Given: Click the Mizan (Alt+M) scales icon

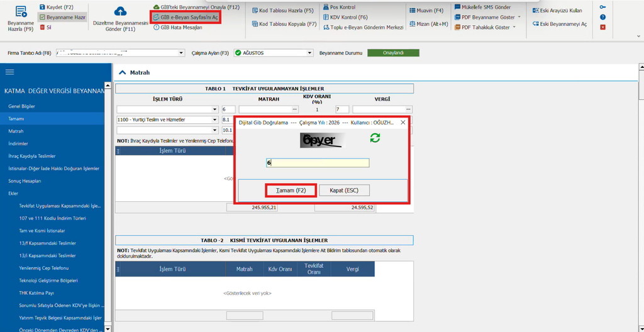Looking at the screenshot, I should click(413, 24).
